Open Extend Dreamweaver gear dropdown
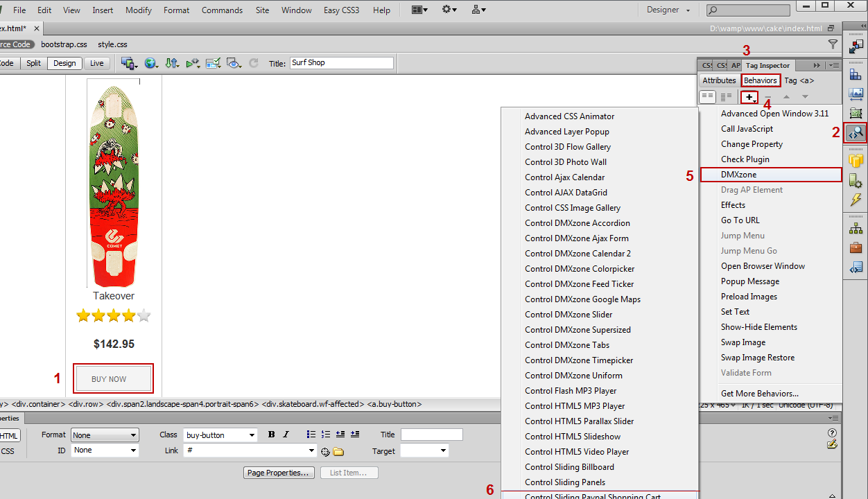The width and height of the screenshot is (868, 499). [x=449, y=10]
